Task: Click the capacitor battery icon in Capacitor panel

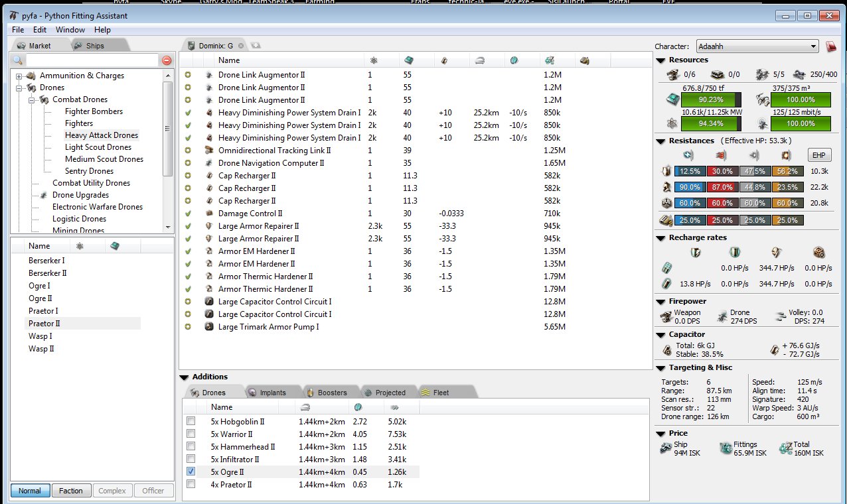Action: pyautogui.click(x=667, y=349)
